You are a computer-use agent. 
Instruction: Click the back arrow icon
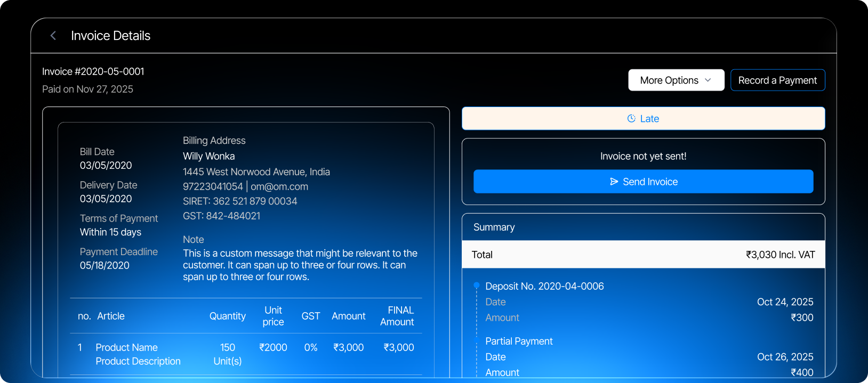53,36
